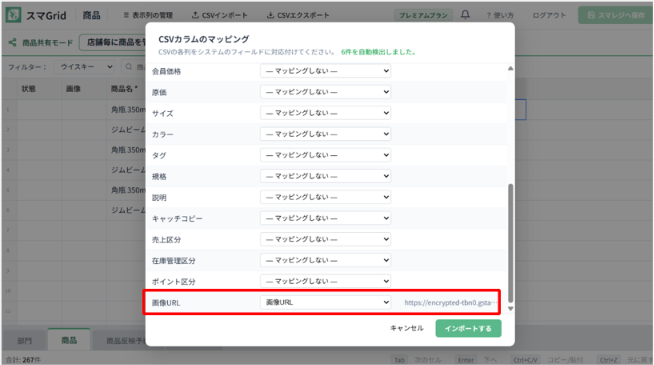This screenshot has height=365, width=654.
Task: Open the ウイスキー filter dropdown
Action: tap(85, 67)
